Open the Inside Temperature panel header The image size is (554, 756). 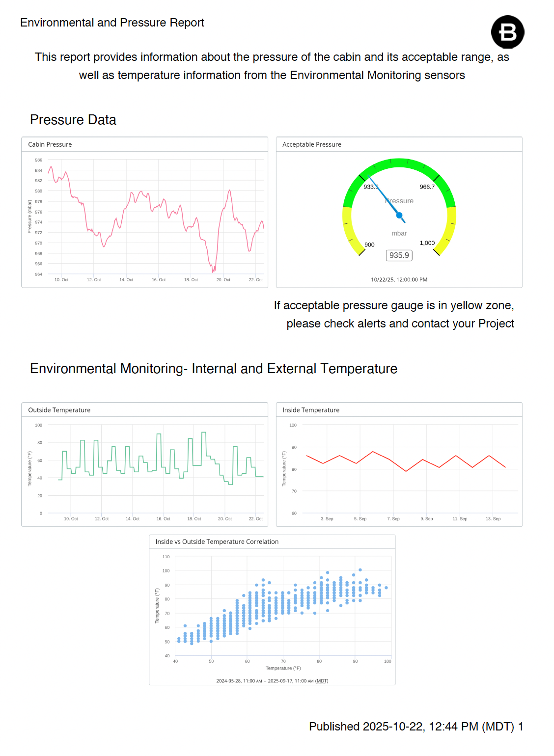[311, 410]
